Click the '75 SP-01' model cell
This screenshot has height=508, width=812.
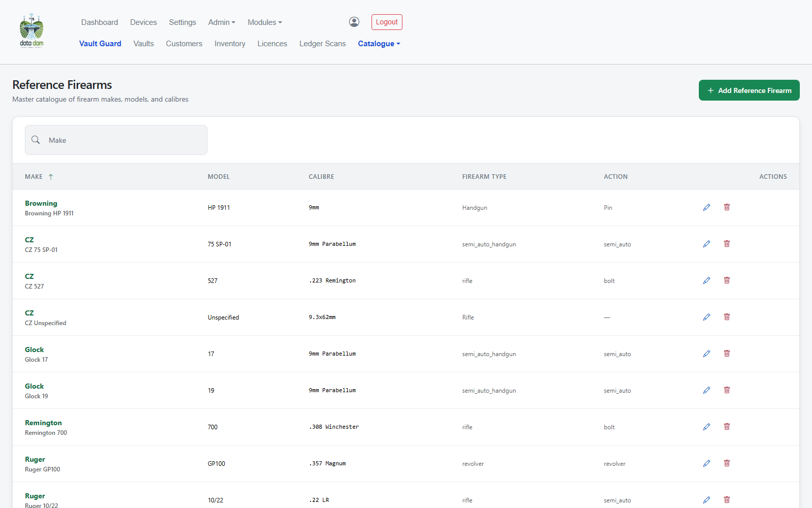coord(219,244)
